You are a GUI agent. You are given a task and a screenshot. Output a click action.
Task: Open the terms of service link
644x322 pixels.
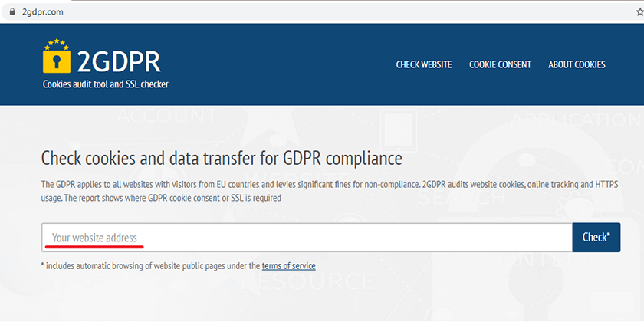(x=289, y=266)
